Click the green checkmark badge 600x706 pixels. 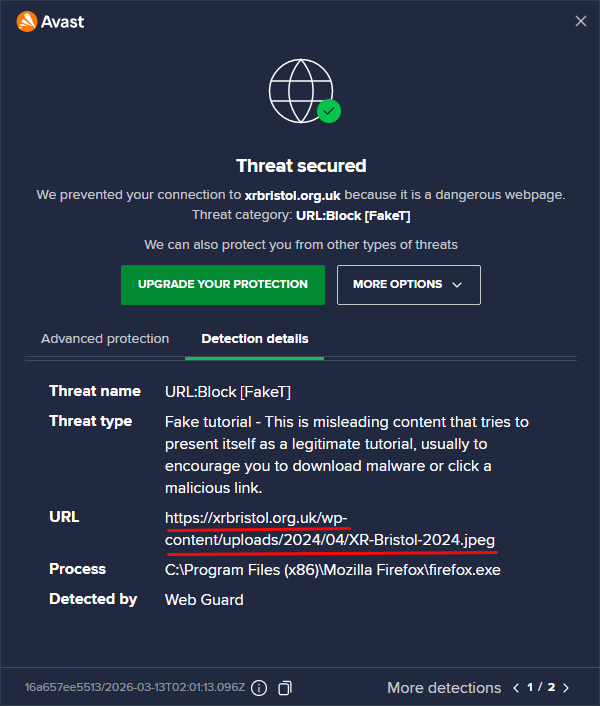tap(328, 111)
